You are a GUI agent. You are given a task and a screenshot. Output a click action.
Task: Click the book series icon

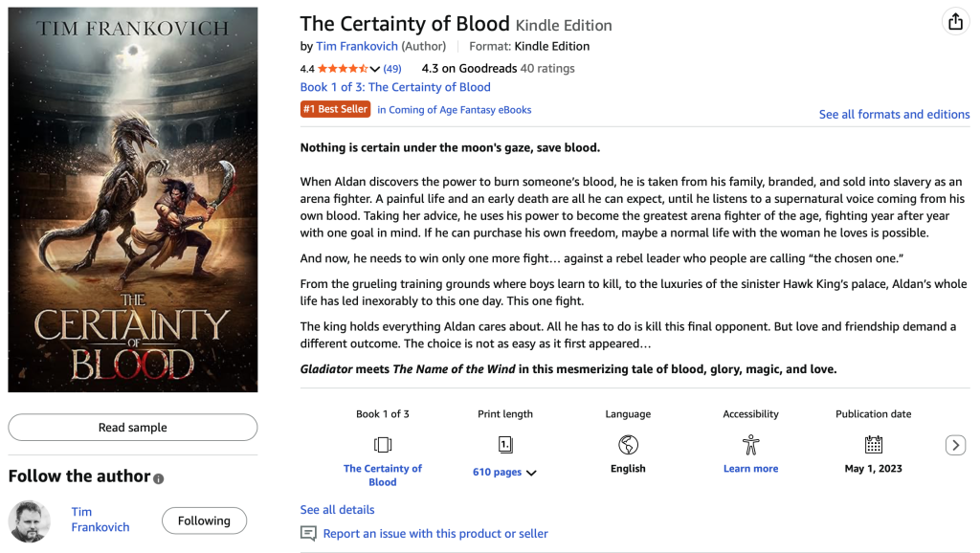pos(383,445)
